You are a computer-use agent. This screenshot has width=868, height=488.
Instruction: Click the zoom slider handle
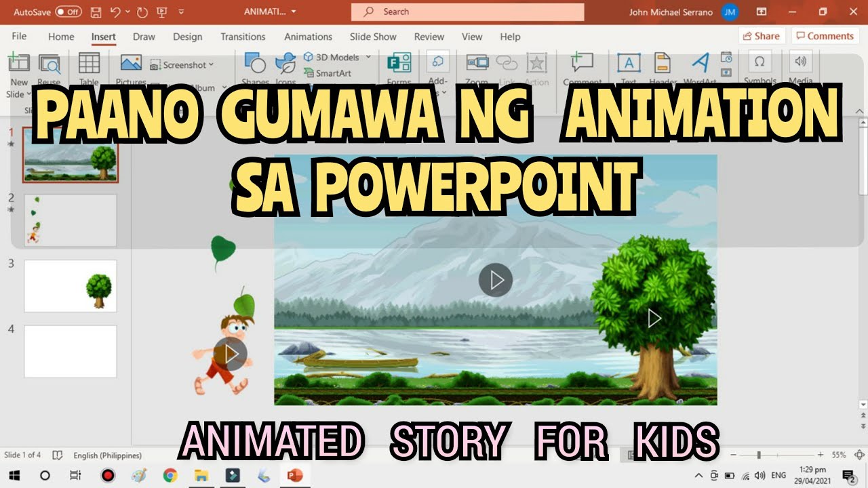click(x=759, y=455)
